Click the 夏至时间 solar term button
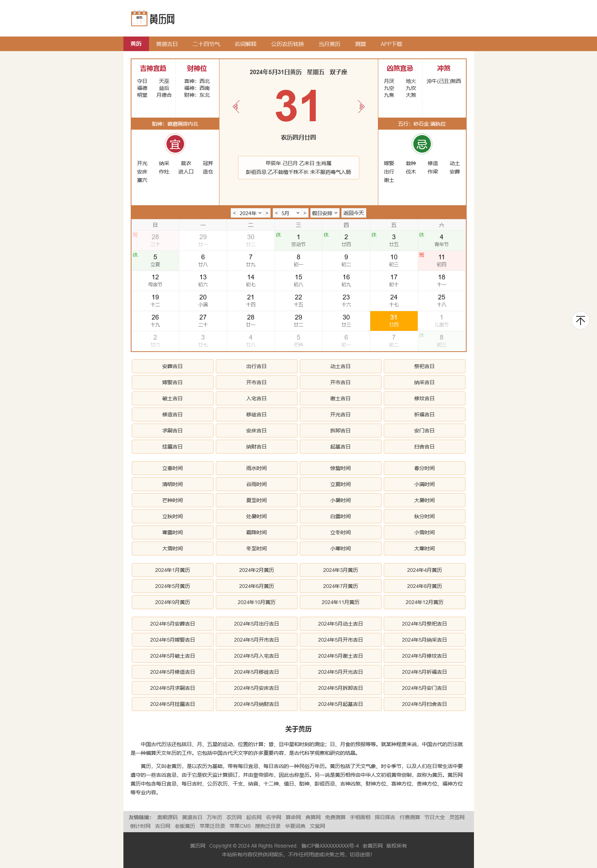The height and width of the screenshot is (868, 597). click(256, 500)
